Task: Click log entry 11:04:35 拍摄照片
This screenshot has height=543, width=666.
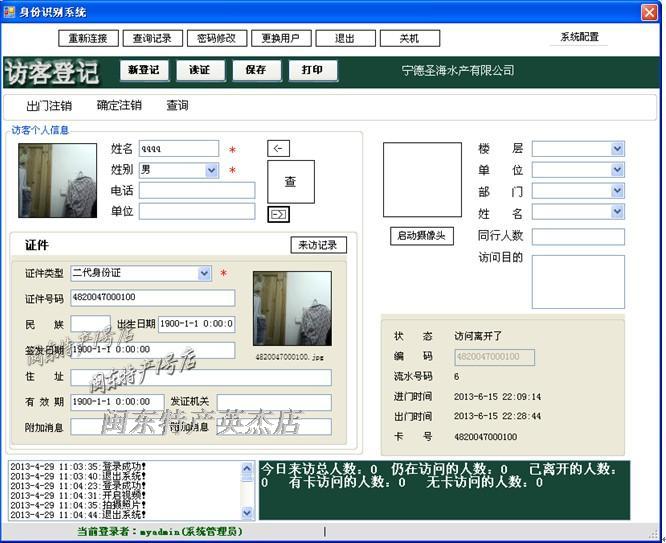Action: point(78,505)
